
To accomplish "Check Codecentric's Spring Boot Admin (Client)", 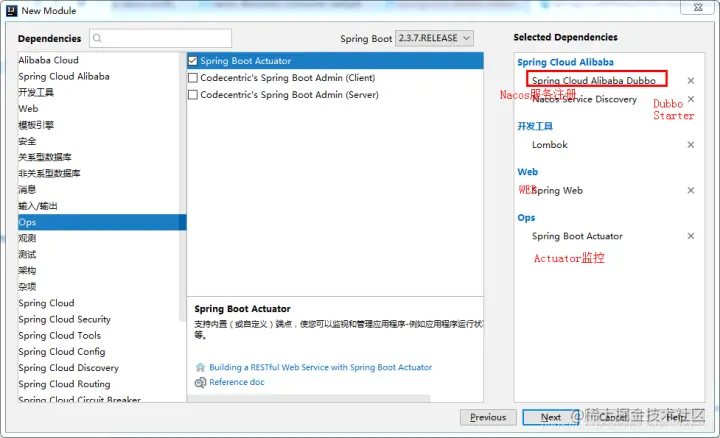I will click(193, 78).
